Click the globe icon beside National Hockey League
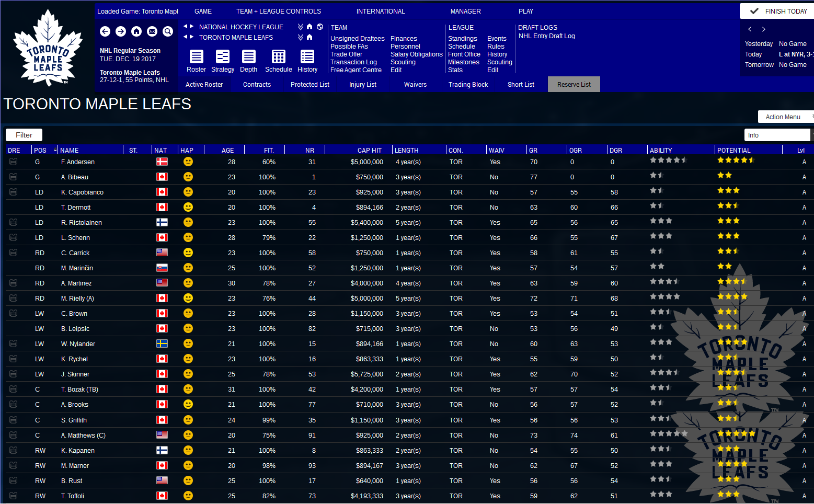Viewport: 814px width, 504px height. coord(320,27)
